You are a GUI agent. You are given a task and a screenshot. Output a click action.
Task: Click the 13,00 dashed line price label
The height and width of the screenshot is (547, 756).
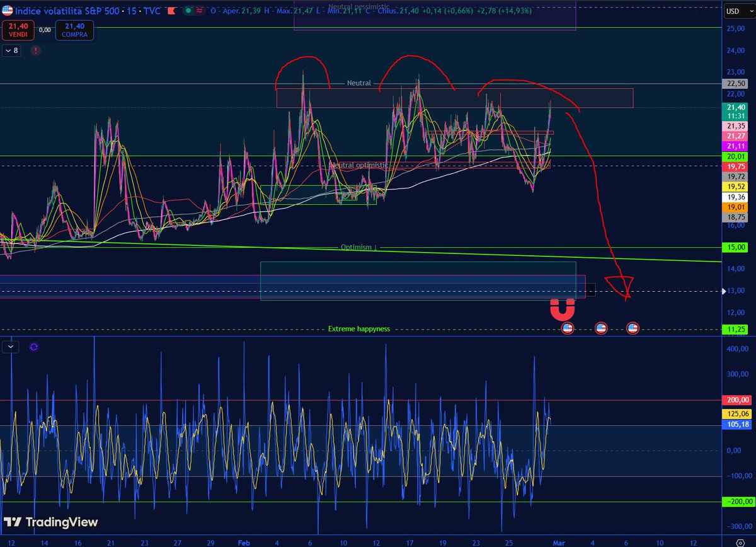click(x=735, y=291)
